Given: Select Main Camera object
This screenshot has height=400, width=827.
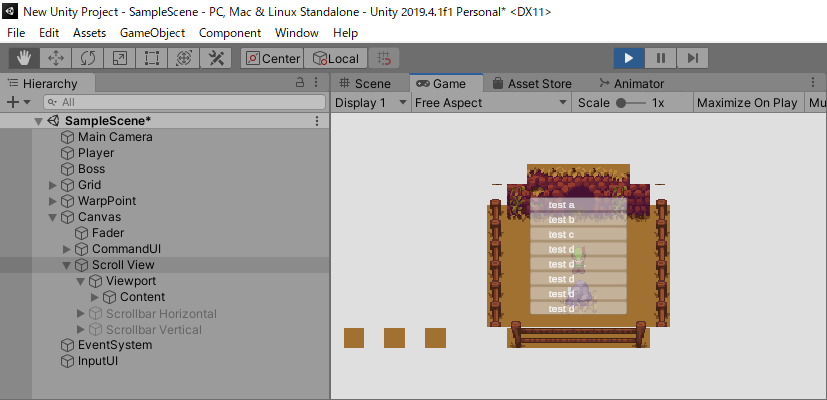Looking at the screenshot, I should [115, 137].
